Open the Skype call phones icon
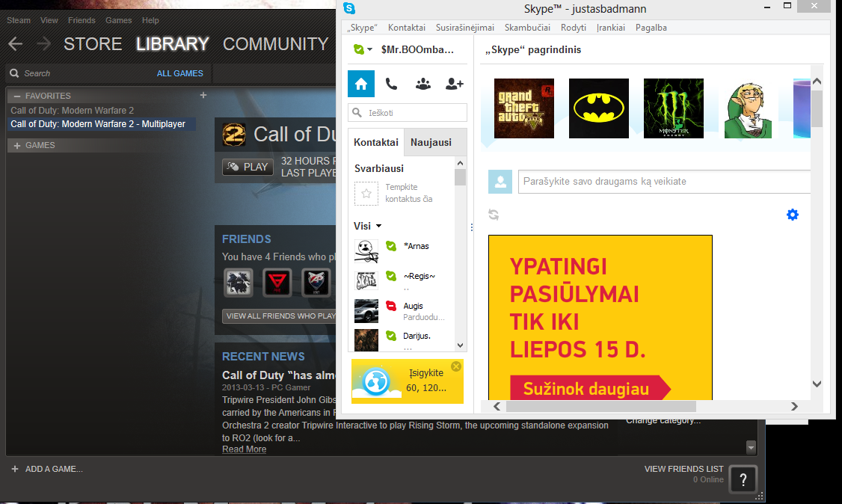The image size is (842, 504). point(392,84)
